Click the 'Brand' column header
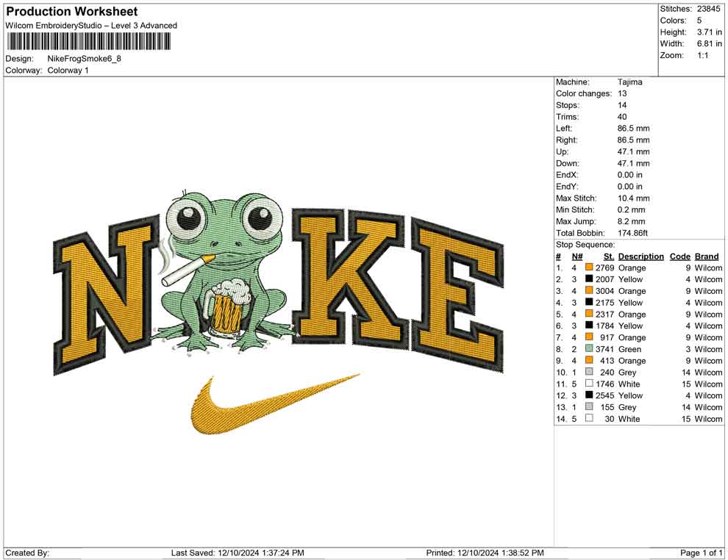Viewport: 728px width, 560px height. pyautogui.click(x=707, y=256)
